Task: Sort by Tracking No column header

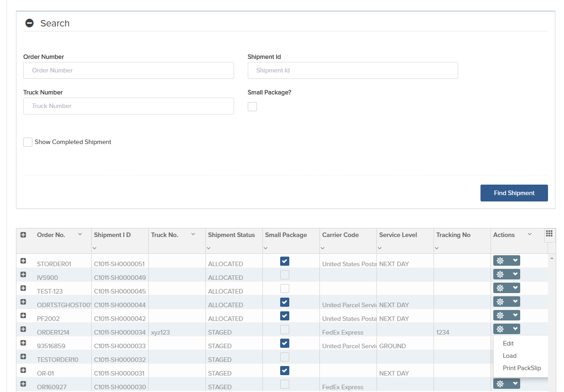Action: tap(453, 235)
